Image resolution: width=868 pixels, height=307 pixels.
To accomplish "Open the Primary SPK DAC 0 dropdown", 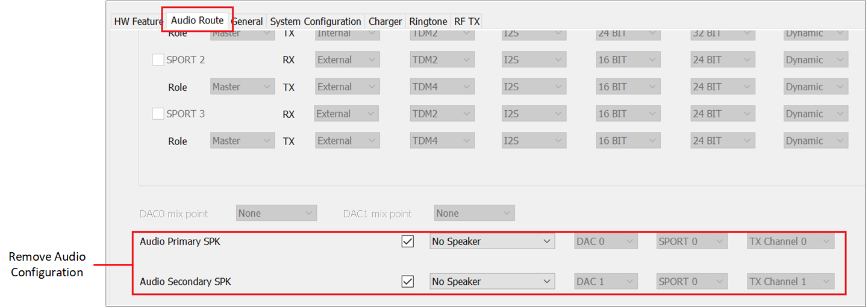I will tap(605, 241).
